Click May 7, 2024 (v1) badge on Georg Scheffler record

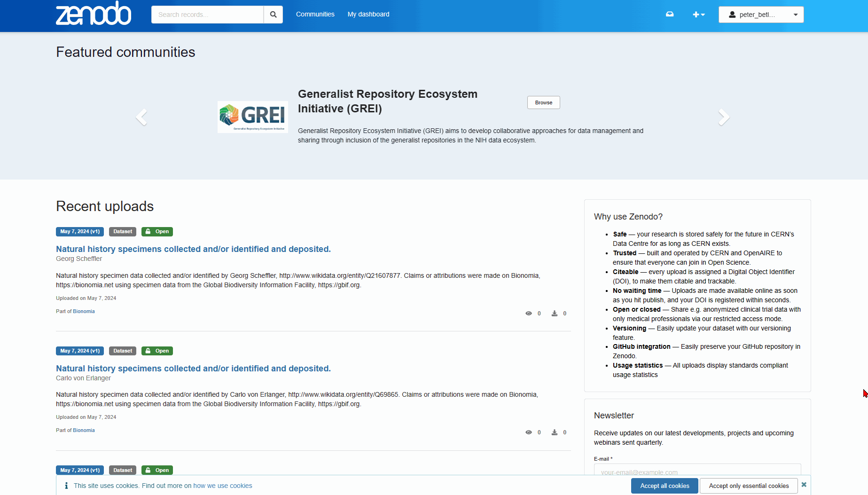(x=80, y=232)
